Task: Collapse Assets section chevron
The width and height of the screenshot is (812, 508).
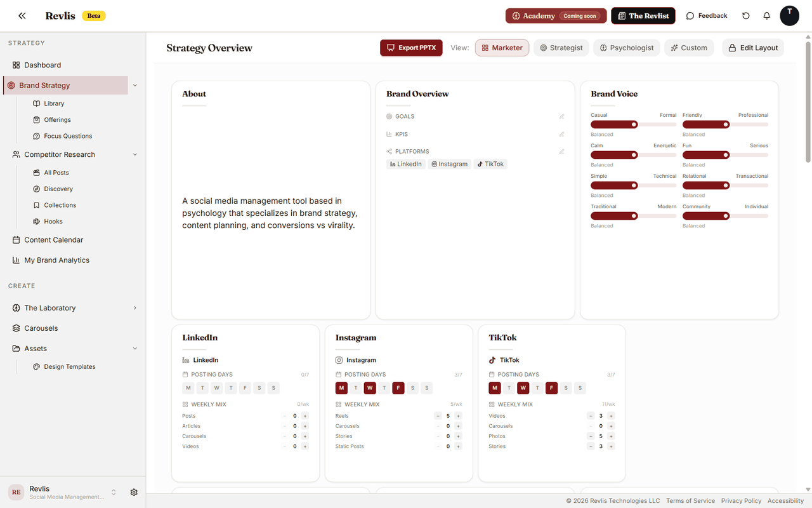Action: click(x=134, y=349)
